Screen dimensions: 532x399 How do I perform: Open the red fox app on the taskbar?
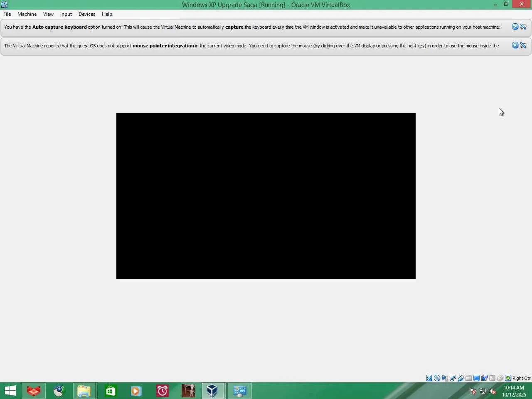[x=34, y=391]
